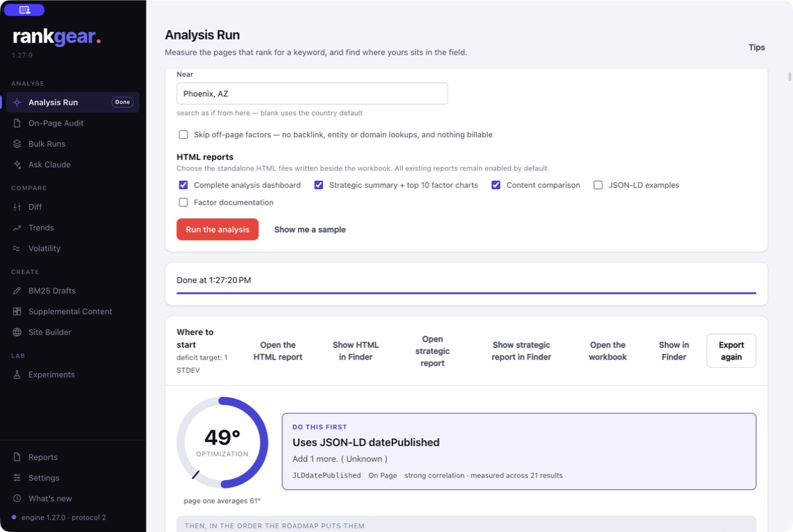Open the Do This First recommendation card
The height and width of the screenshot is (532, 793).
click(x=519, y=451)
